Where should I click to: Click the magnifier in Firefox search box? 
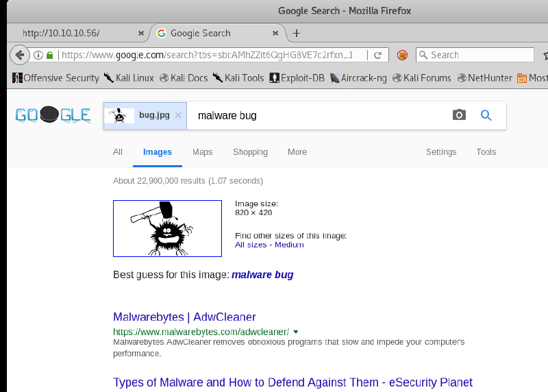pos(423,55)
